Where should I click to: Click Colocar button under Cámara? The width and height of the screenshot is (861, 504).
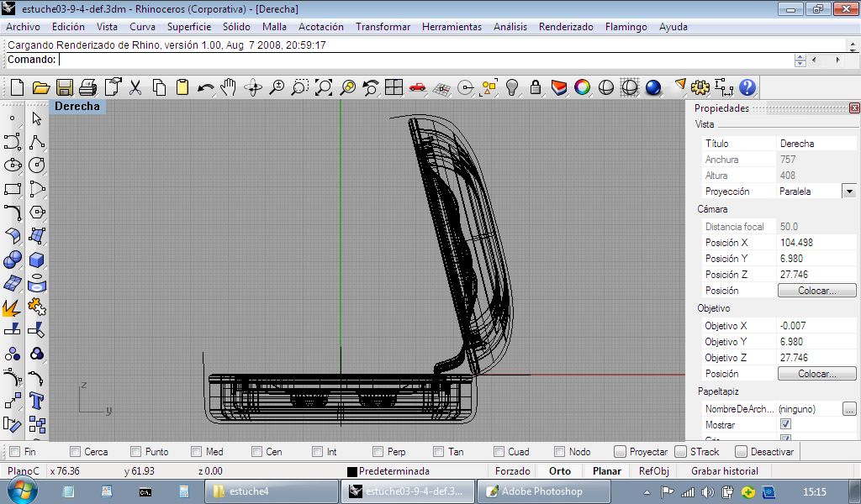(x=816, y=291)
